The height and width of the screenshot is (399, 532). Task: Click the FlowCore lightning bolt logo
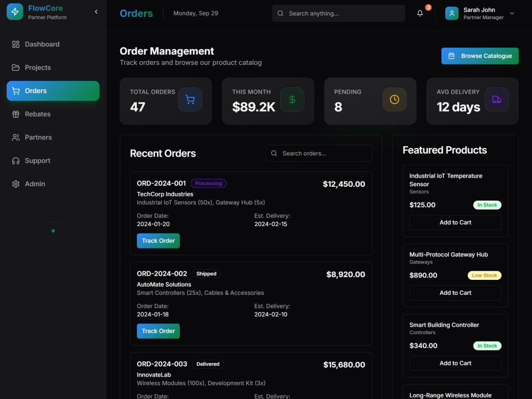tap(15, 12)
